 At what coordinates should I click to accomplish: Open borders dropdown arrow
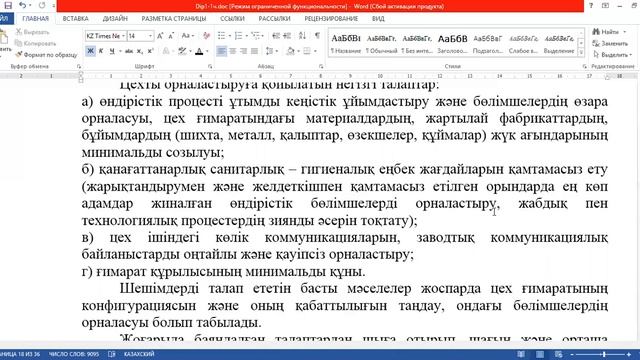pos(315,51)
